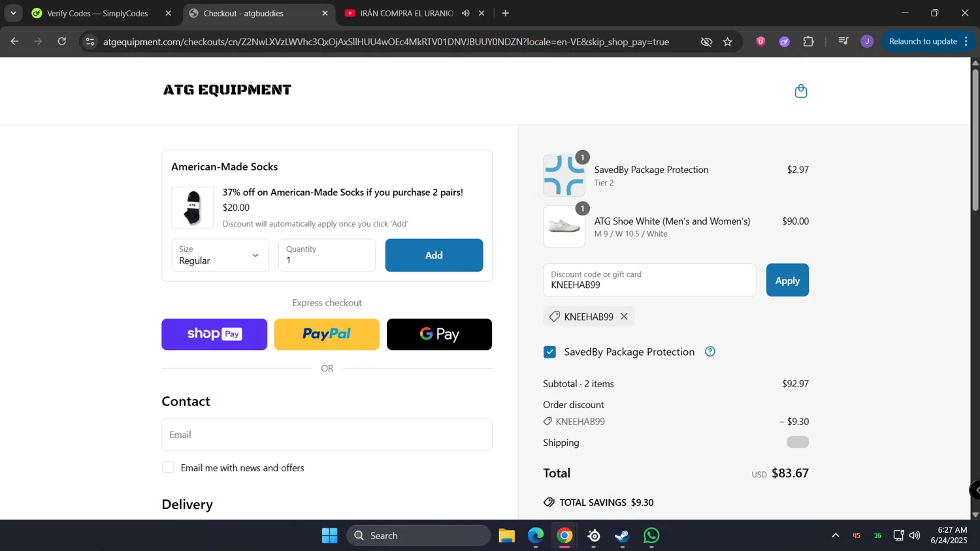Open the network icon in system tray
980x551 pixels.
(899, 535)
